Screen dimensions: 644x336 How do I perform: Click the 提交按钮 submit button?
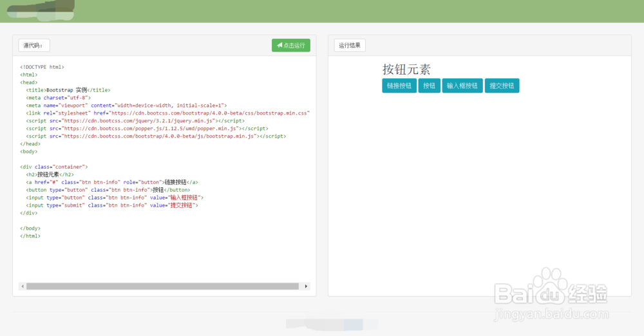click(x=502, y=86)
